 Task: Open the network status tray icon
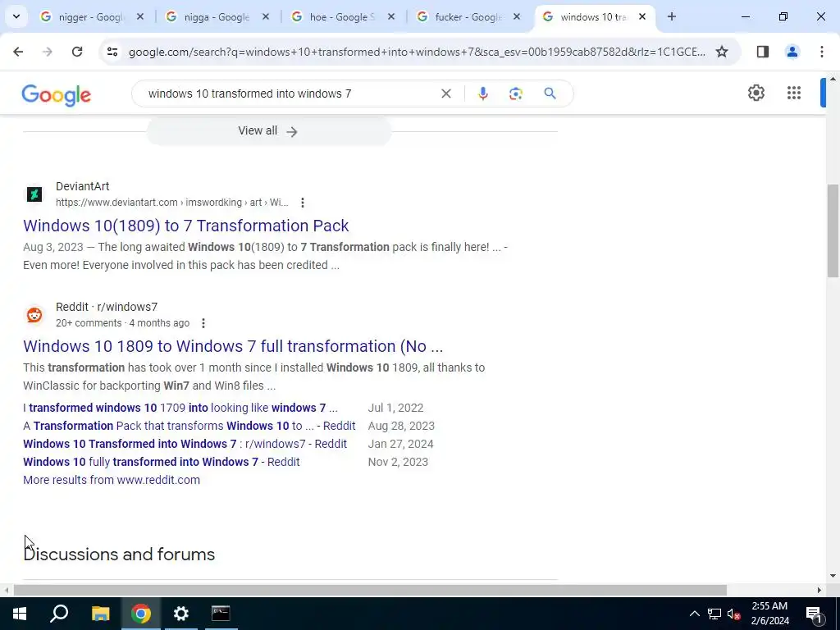[714, 614]
